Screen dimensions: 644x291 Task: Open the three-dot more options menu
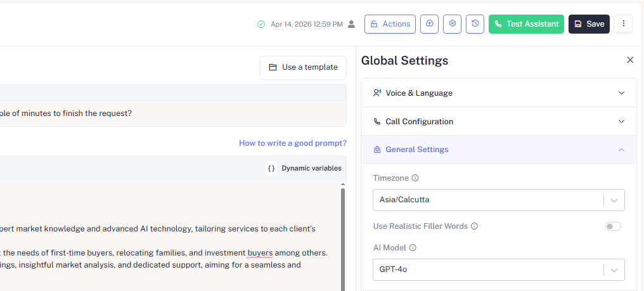pyautogui.click(x=623, y=24)
